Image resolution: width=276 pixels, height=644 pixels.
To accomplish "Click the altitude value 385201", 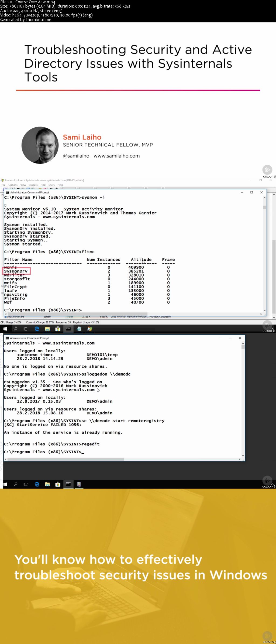I will [136, 271].
